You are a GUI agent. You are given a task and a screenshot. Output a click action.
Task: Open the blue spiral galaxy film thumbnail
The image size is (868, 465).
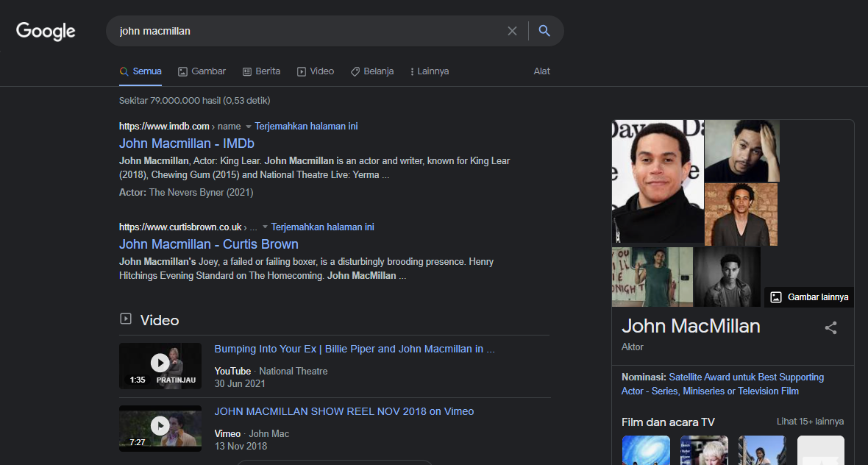(646, 450)
